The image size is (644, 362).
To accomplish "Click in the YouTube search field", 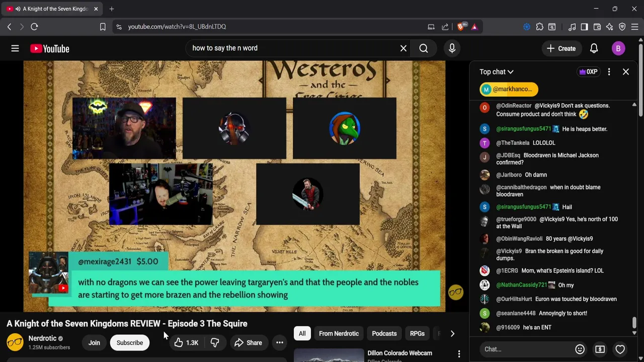I will (x=292, y=48).
